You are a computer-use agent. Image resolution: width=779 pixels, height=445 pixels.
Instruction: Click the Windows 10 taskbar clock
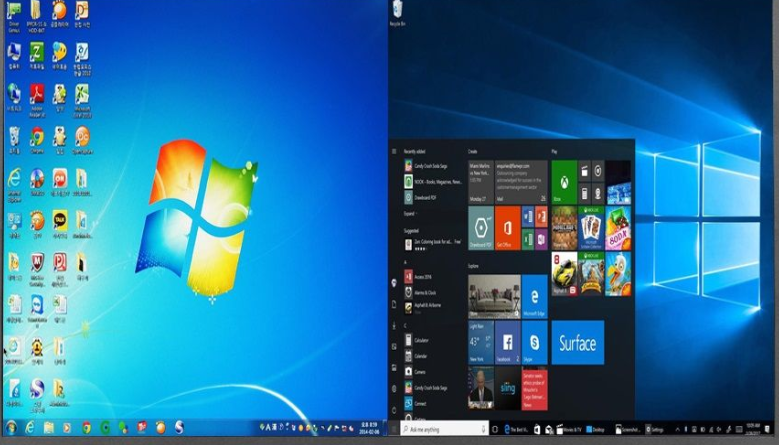coord(752,429)
